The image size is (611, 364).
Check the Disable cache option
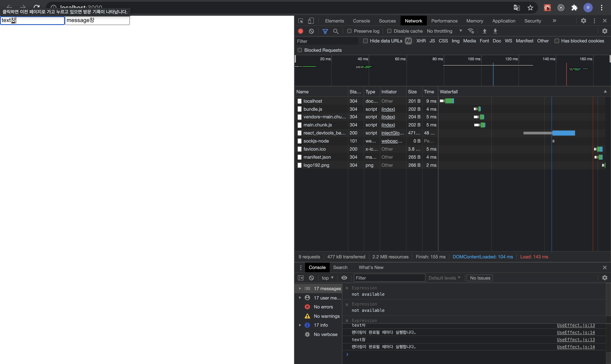[389, 31]
